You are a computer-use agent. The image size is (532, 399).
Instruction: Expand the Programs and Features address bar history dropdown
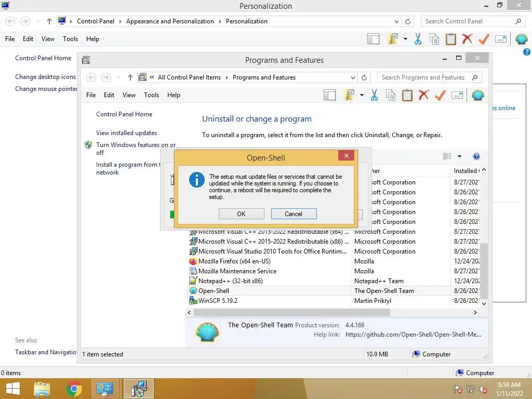click(x=353, y=78)
